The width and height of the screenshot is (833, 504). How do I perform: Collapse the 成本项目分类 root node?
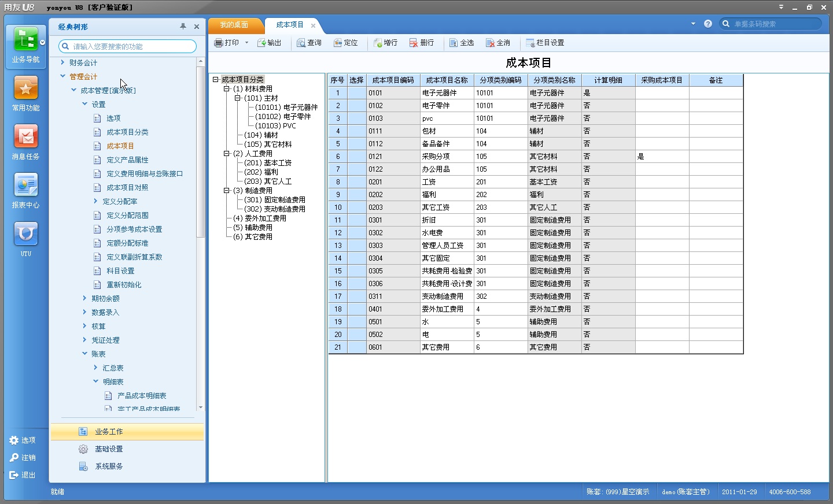point(216,80)
